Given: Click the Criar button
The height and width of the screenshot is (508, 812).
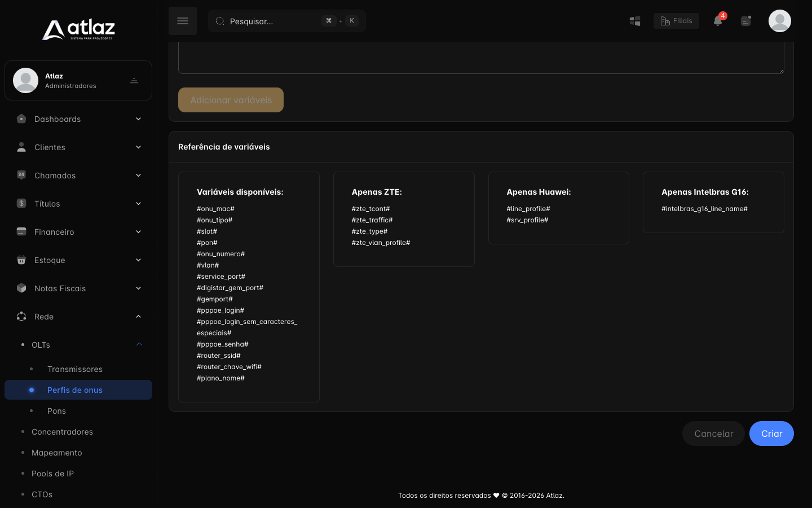Looking at the screenshot, I should click(771, 433).
